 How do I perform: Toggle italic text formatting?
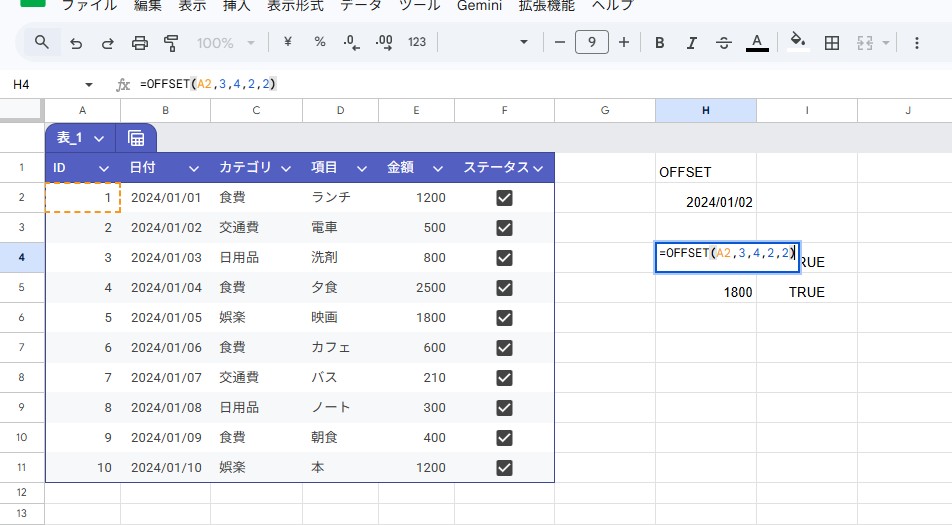(692, 42)
